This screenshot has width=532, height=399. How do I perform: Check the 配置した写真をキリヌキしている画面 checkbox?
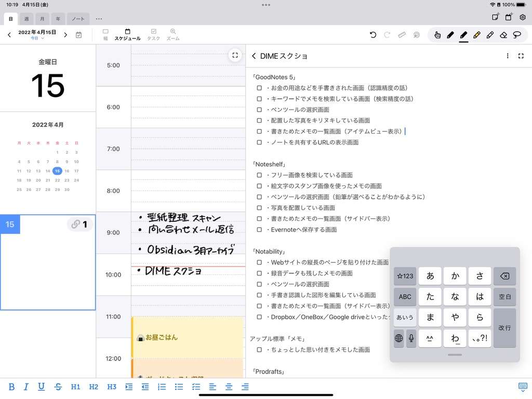tap(259, 121)
